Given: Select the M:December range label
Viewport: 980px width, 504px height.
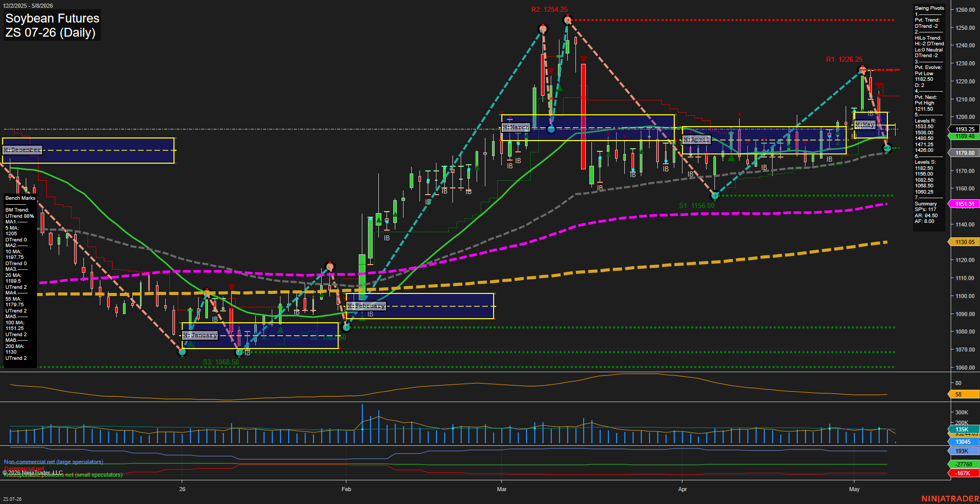Looking at the screenshot, I should click(x=22, y=150).
